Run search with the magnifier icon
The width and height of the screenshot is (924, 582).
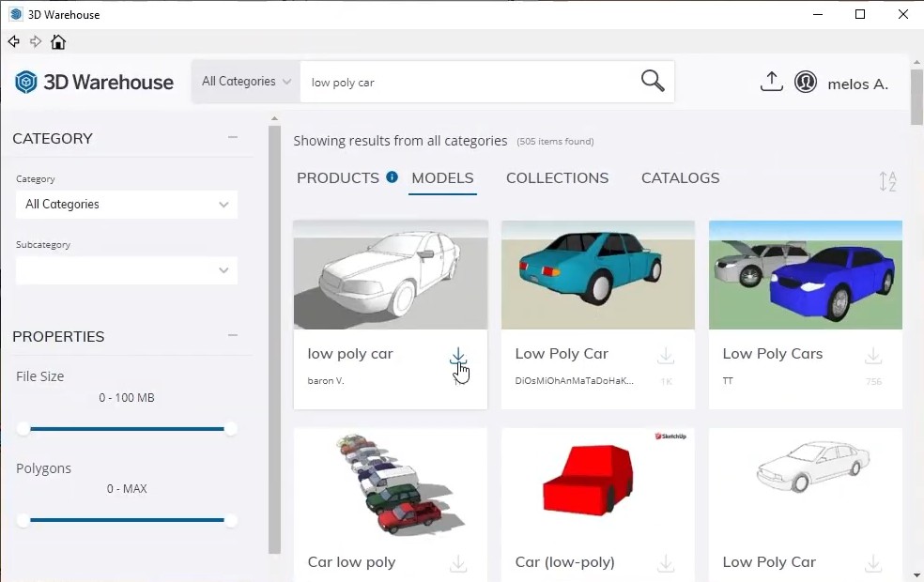653,82
